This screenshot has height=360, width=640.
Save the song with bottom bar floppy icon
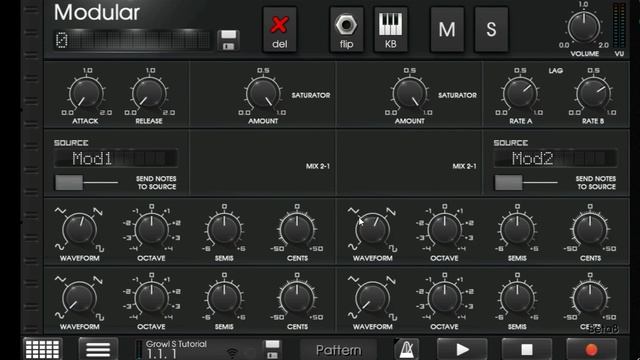(272, 349)
